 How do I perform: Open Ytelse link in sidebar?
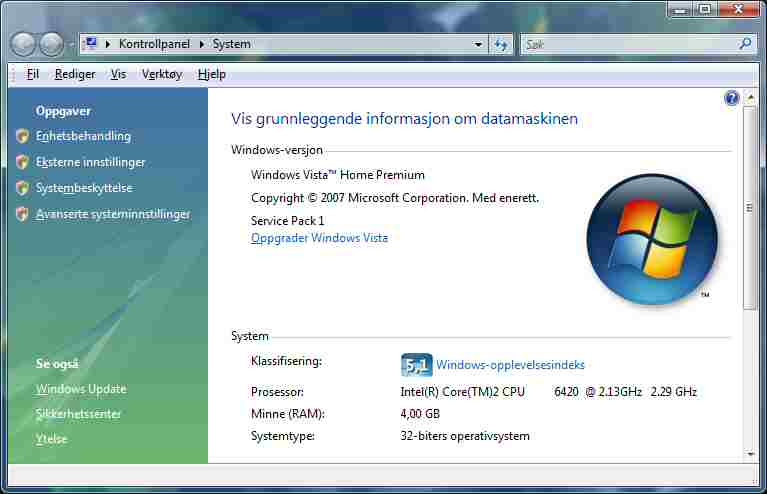tap(51, 439)
